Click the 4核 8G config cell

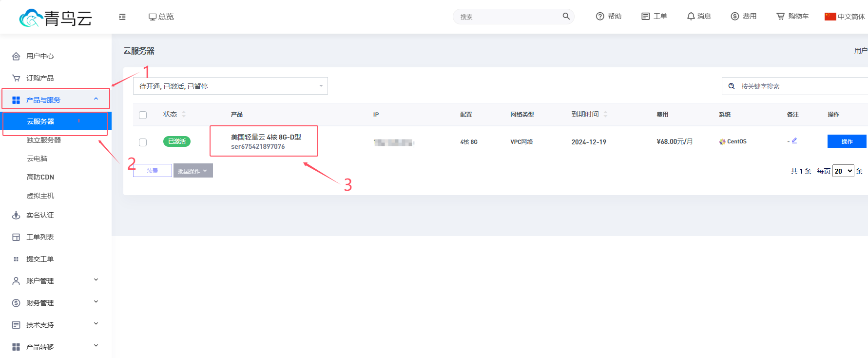click(x=469, y=142)
